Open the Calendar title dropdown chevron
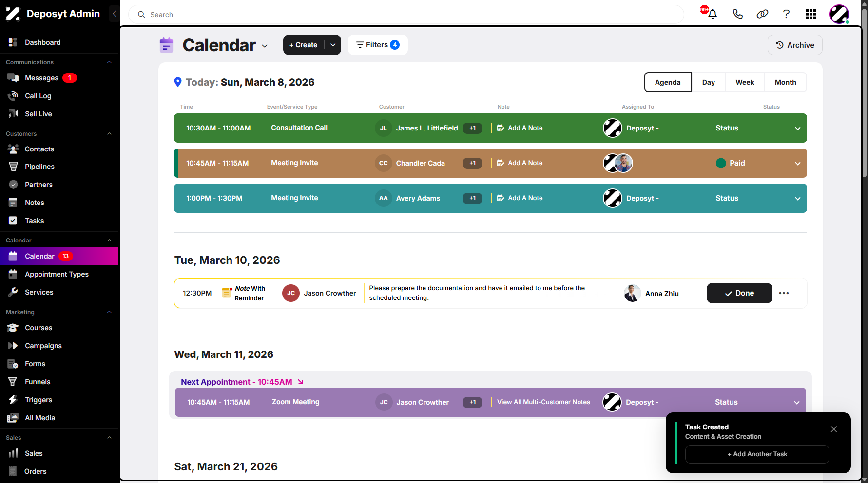868x483 pixels. [x=265, y=46]
